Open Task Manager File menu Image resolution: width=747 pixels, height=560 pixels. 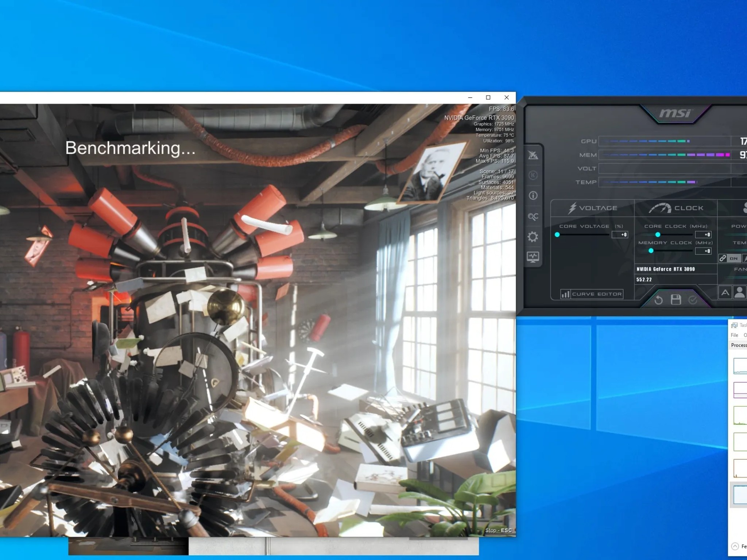coord(734,335)
